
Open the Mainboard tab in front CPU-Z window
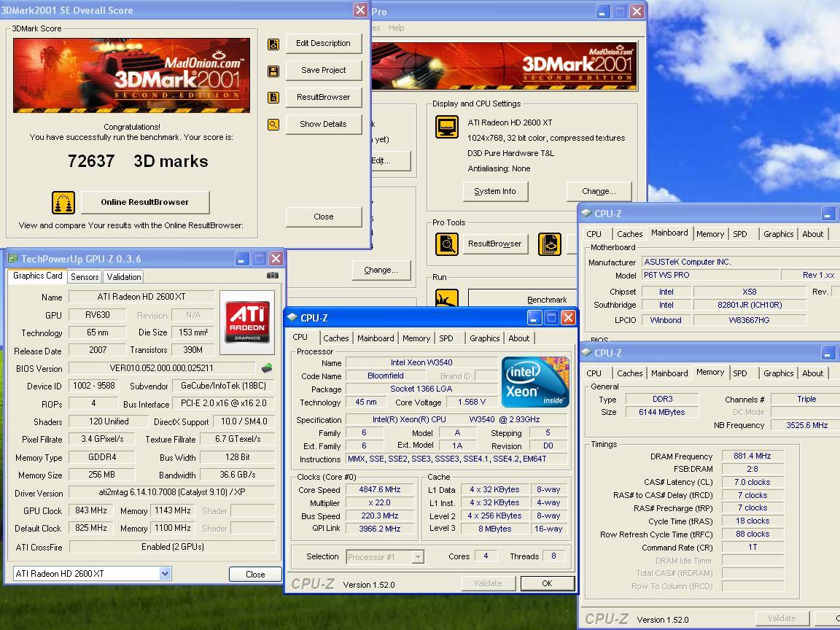pos(376,338)
